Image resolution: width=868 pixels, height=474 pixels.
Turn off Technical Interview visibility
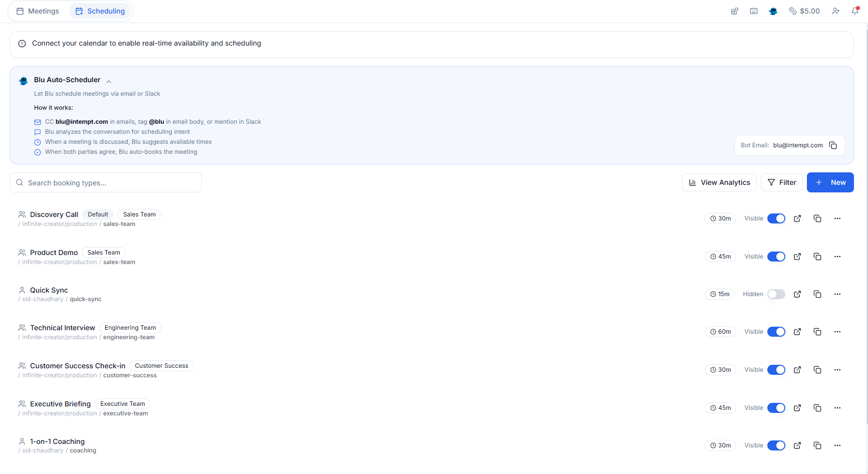[776, 331]
